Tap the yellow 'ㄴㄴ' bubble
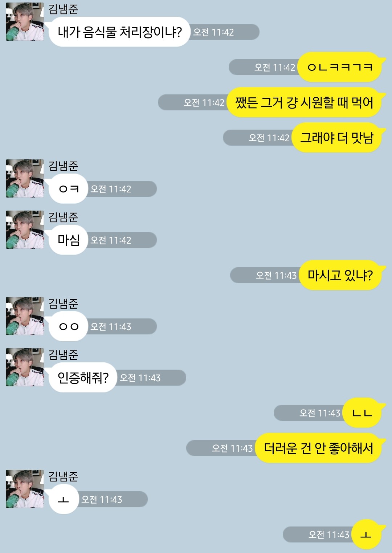This screenshot has width=392, height=553. (362, 413)
